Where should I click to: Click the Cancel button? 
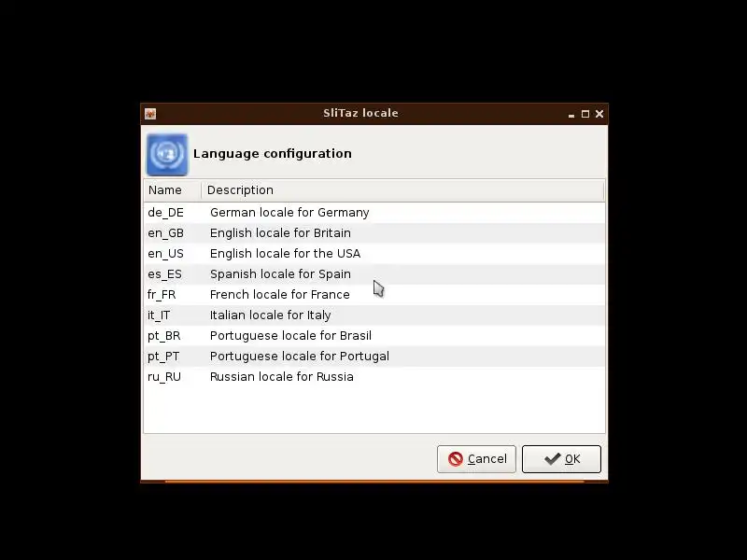tap(476, 459)
